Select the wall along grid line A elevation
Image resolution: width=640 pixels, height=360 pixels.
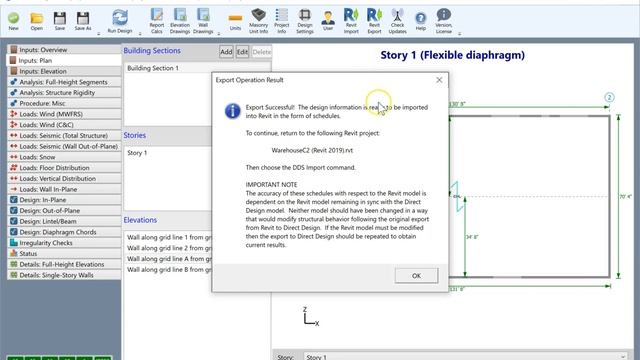pos(168,259)
